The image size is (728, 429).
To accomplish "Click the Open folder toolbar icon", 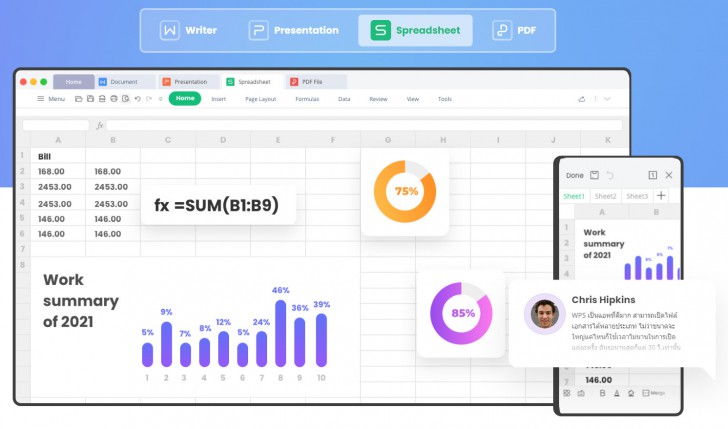I will point(78,99).
